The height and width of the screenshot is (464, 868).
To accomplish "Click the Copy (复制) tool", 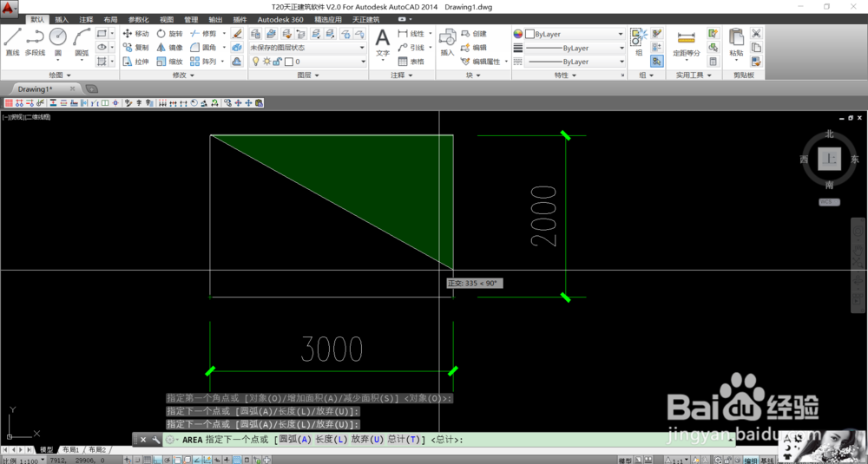I will pos(135,48).
